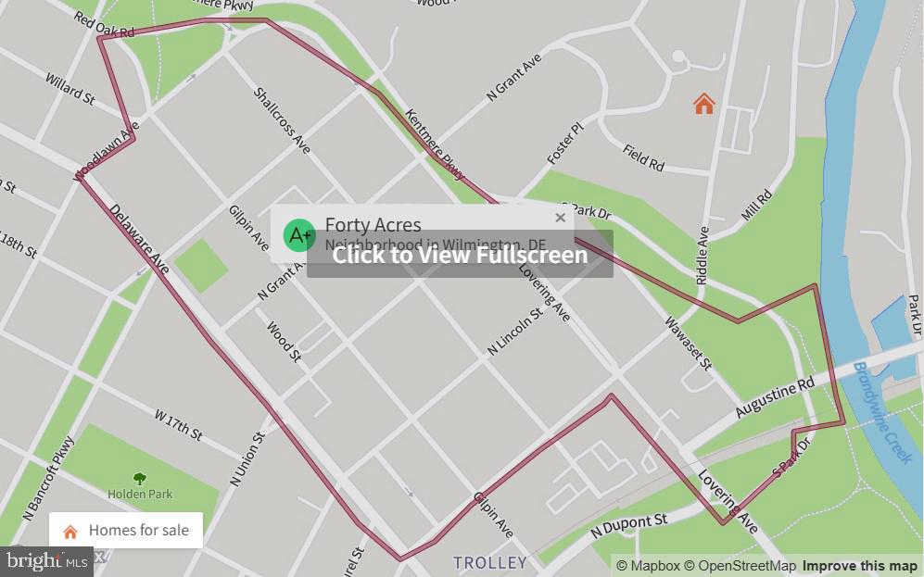Click the bright MLS logo
Viewport: 924px width, 577px height.
pyautogui.click(x=46, y=561)
